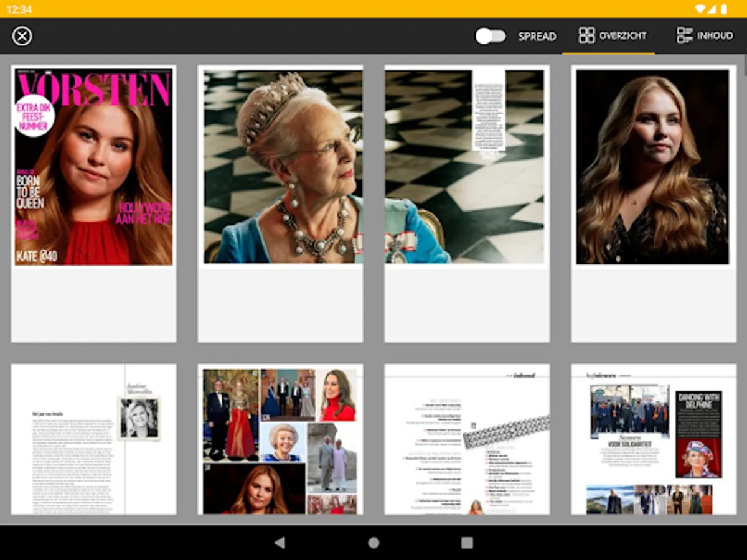Tap the Android recent apps button
747x560 pixels.
(x=467, y=543)
